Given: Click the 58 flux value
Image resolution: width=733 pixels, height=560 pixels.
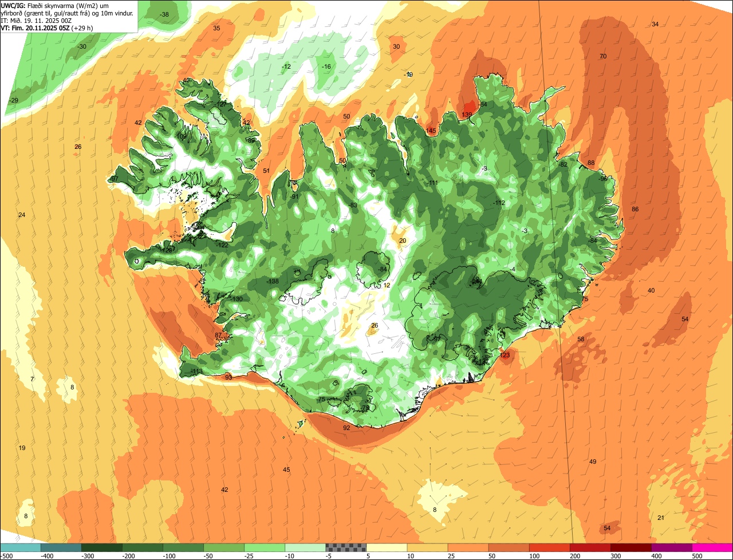Looking at the screenshot, I should pyautogui.click(x=581, y=339).
